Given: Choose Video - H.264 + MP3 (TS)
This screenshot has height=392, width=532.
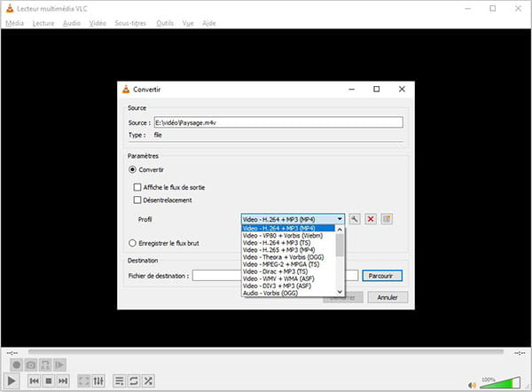Looking at the screenshot, I should pos(288,243).
